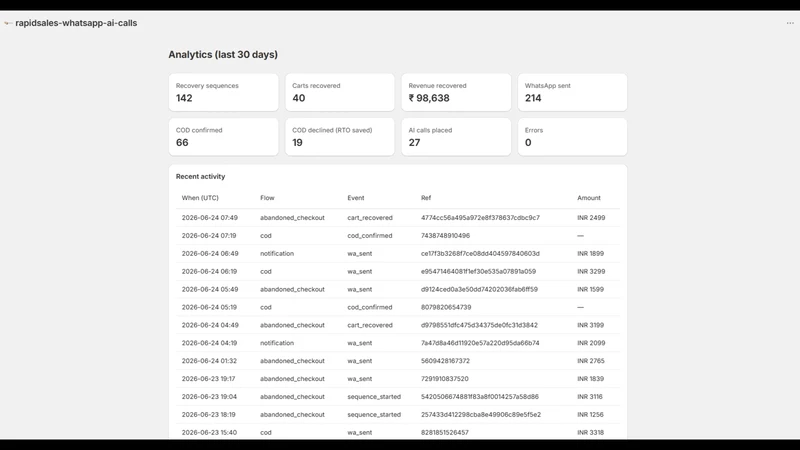Click the 'Flow' column header

coord(267,198)
